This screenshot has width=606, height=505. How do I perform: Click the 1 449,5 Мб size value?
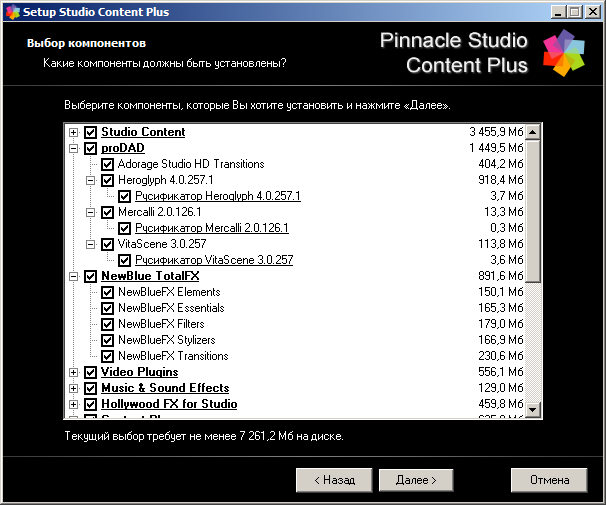(x=496, y=148)
